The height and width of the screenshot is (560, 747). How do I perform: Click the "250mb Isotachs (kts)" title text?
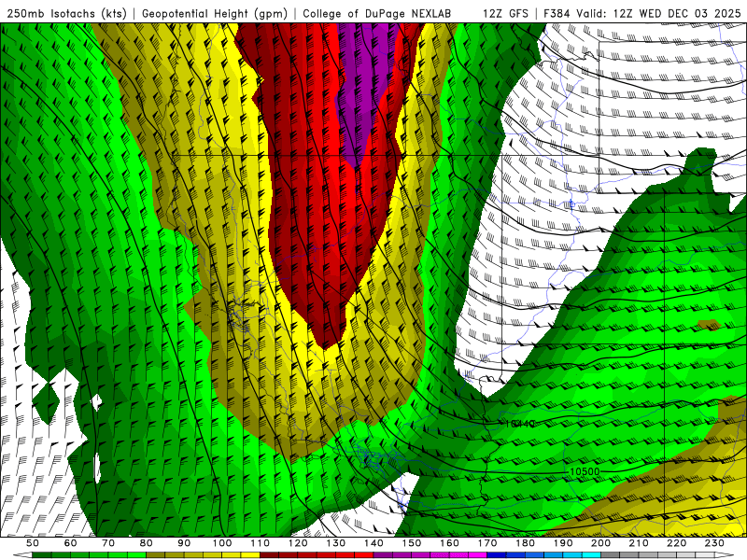click(66, 13)
